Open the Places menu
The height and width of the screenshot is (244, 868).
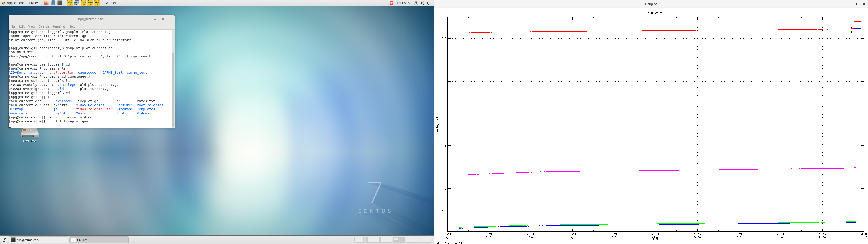34,3
